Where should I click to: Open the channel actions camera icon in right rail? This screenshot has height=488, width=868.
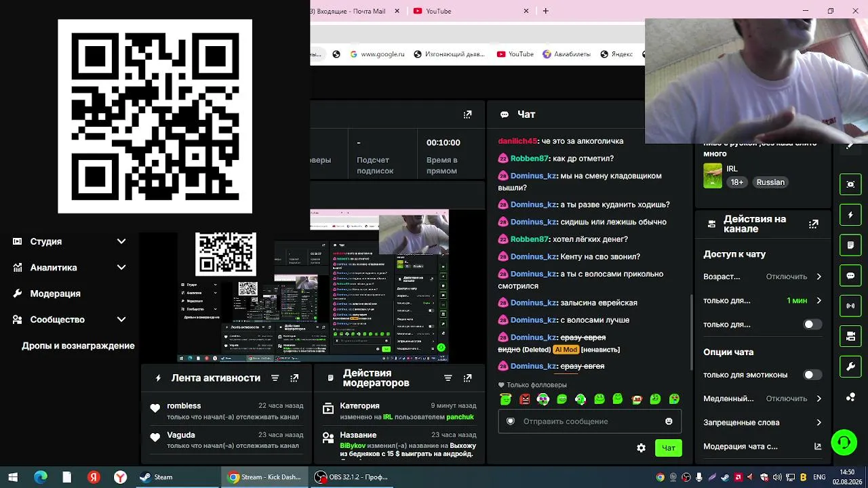(850, 336)
